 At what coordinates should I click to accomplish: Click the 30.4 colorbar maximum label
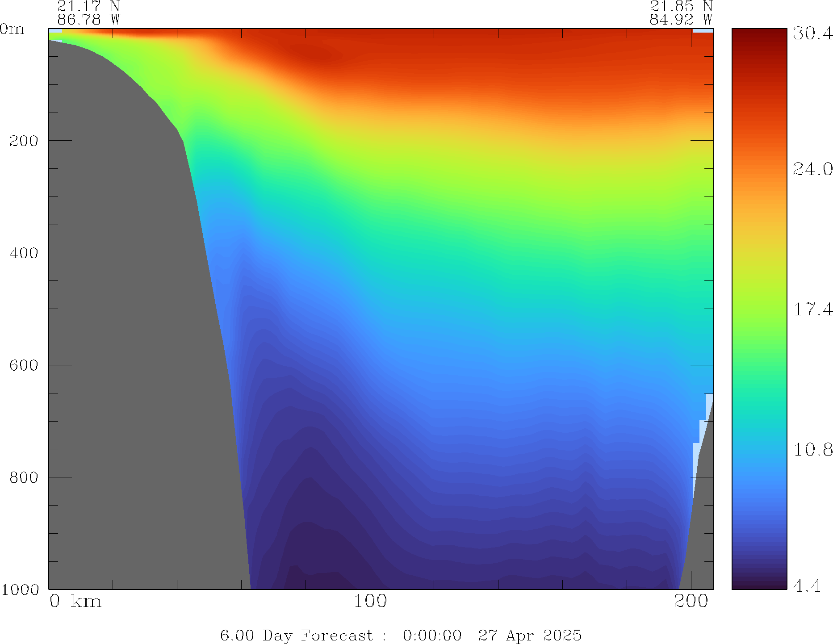812,33
